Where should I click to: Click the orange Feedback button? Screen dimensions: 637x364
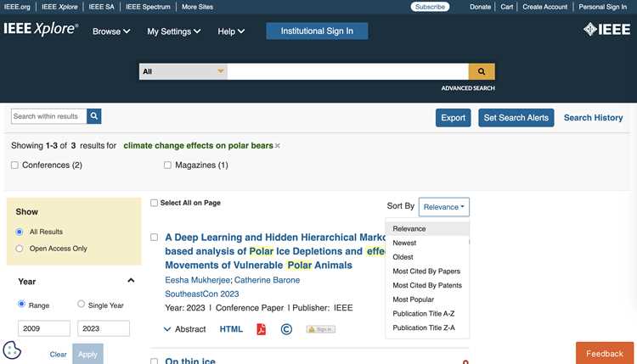(605, 354)
